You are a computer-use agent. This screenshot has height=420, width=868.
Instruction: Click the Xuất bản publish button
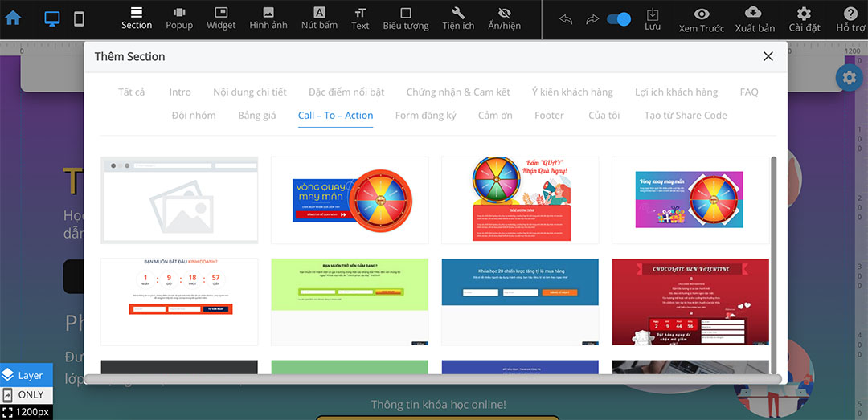tap(754, 18)
